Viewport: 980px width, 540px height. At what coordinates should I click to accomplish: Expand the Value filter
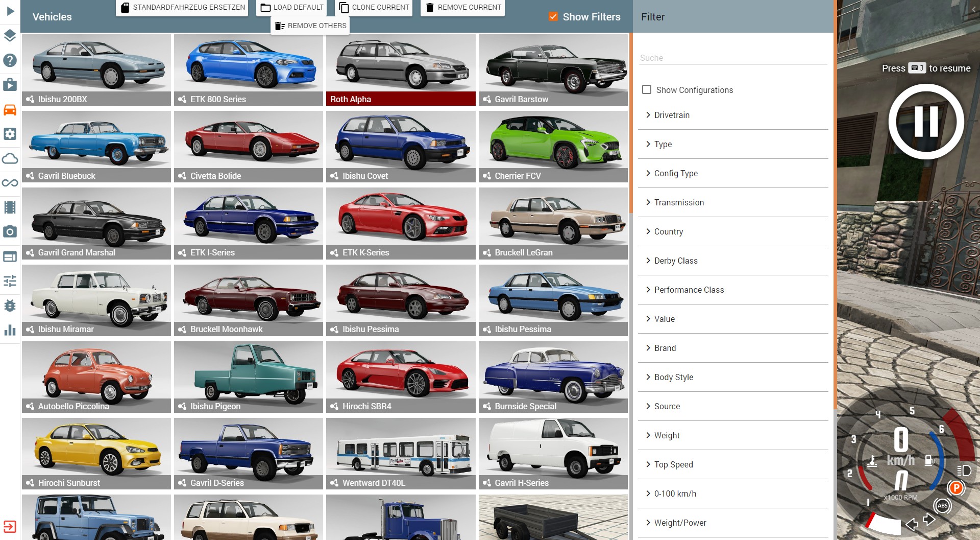(x=733, y=319)
